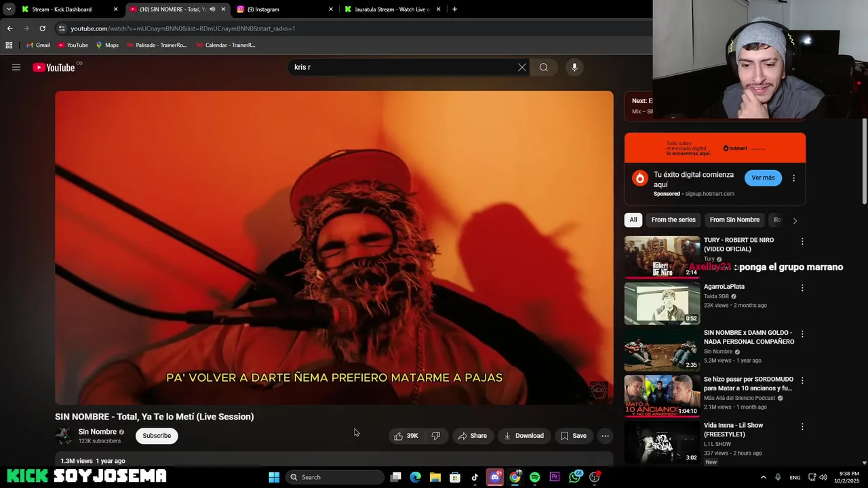Show hidden system tray icons chevron
Screen dimensions: 868x488
[x=763, y=477]
